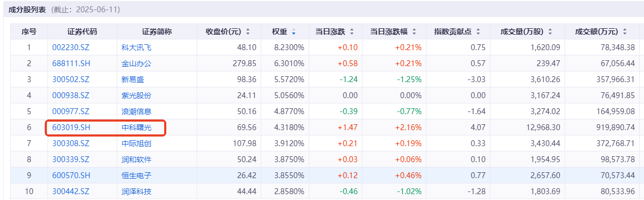Select closing price cell 107.98

pos(245,143)
